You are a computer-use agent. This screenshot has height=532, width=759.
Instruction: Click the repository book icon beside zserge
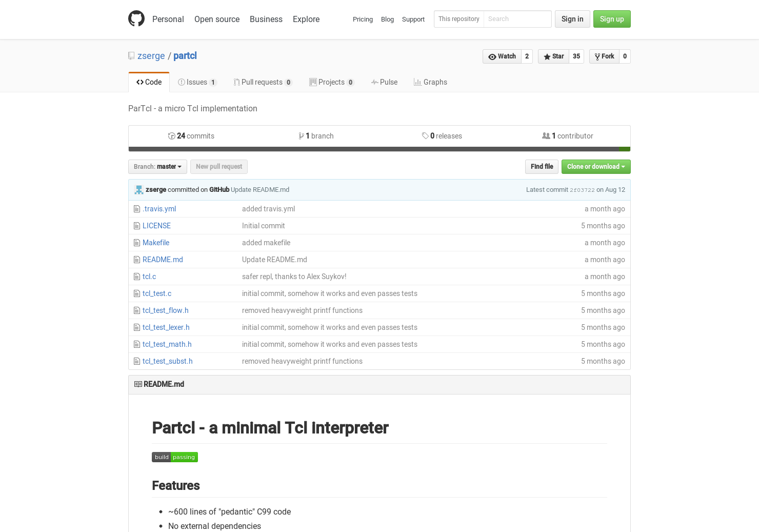pos(131,56)
